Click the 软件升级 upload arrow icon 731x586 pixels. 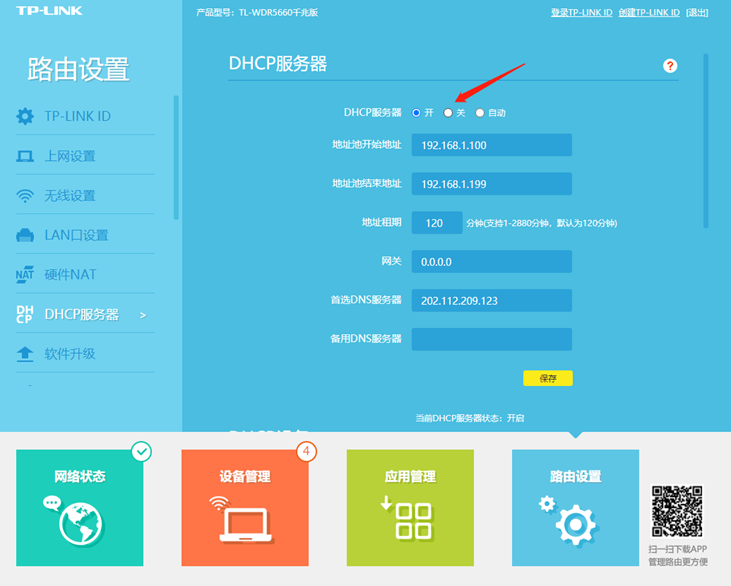pyautogui.click(x=25, y=354)
